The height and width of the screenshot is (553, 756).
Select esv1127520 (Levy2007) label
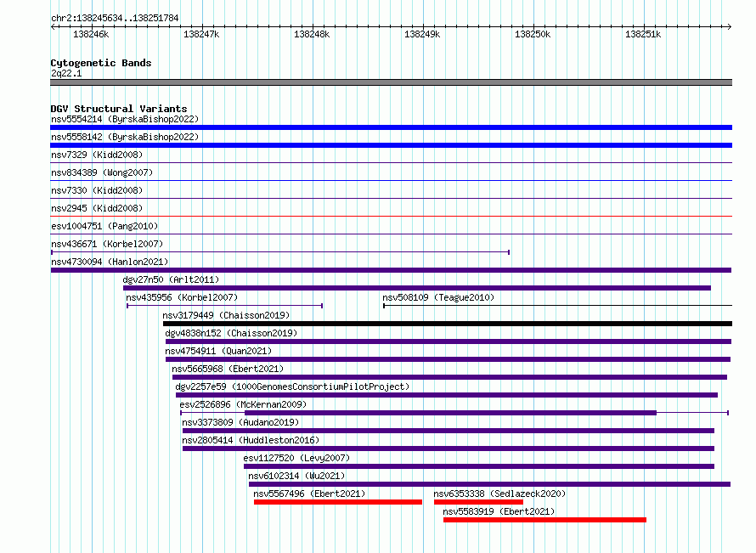[x=296, y=458]
